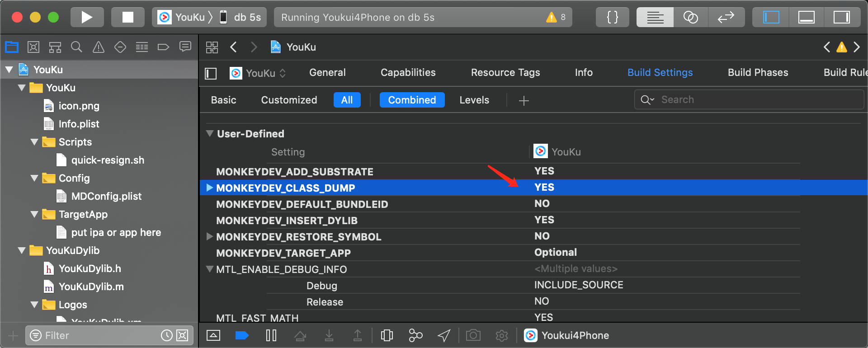
Task: Collapse the YouKuDylib folder
Action: click(22, 250)
